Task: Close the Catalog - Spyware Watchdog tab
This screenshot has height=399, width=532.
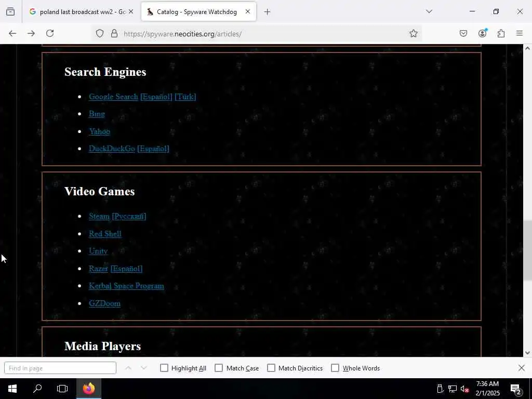Action: (248, 11)
